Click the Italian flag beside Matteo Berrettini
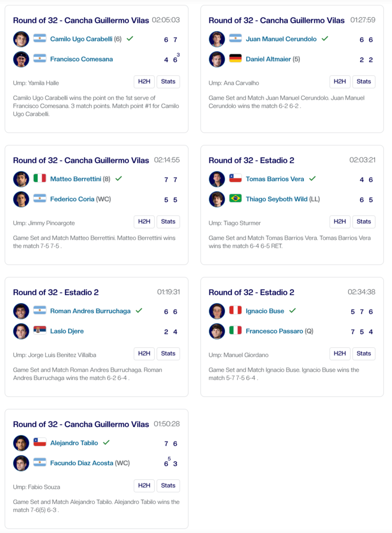Viewport: 392px width, 533px height. click(40, 178)
